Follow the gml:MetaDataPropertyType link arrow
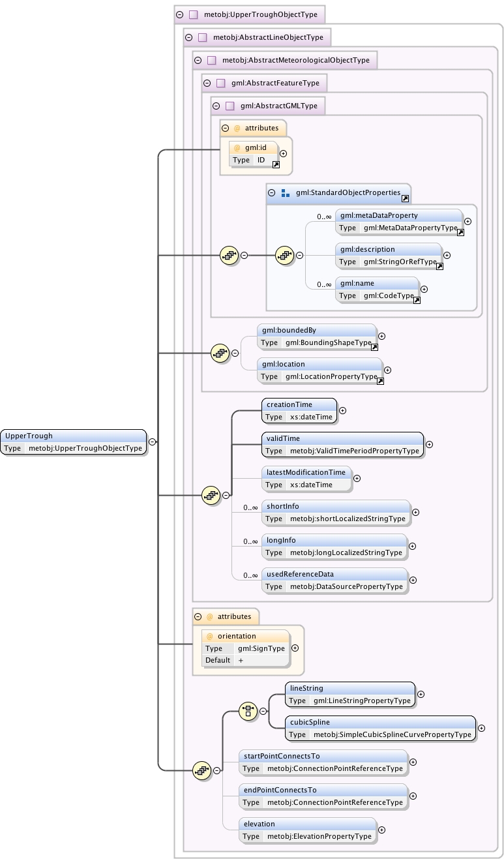The image size is (504, 859). [460, 232]
